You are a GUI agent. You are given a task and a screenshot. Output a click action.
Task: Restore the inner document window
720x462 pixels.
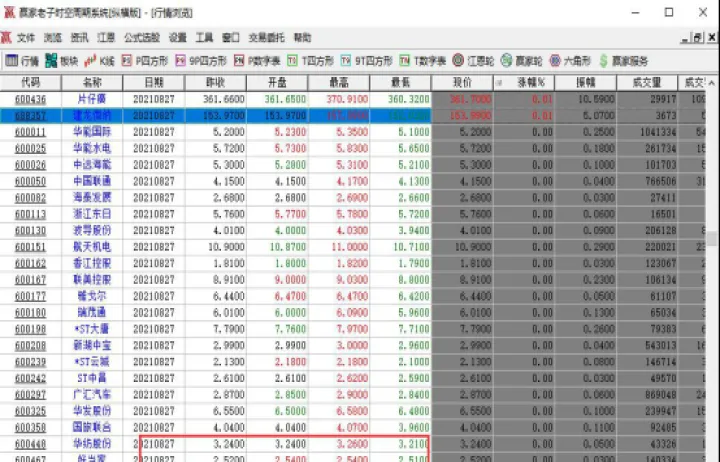pyautogui.click(x=698, y=38)
